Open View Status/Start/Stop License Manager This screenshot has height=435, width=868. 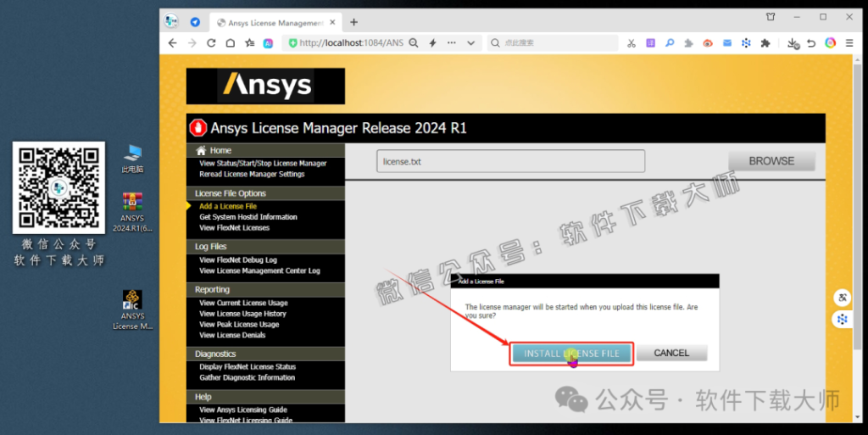click(x=263, y=164)
